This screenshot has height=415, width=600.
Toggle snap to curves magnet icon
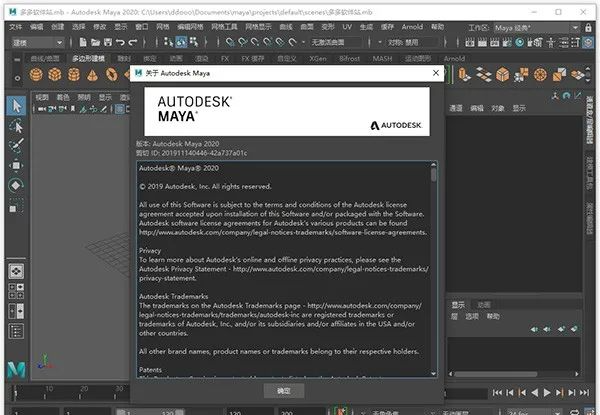click(x=243, y=42)
